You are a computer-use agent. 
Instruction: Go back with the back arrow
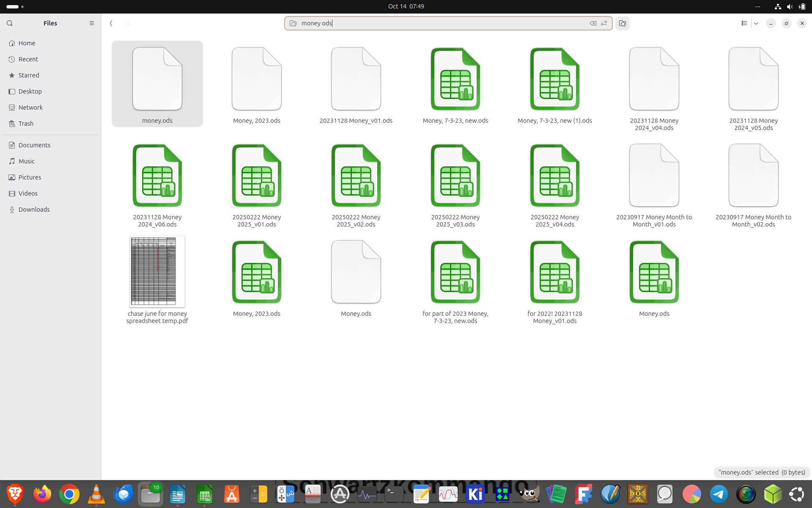tap(111, 23)
